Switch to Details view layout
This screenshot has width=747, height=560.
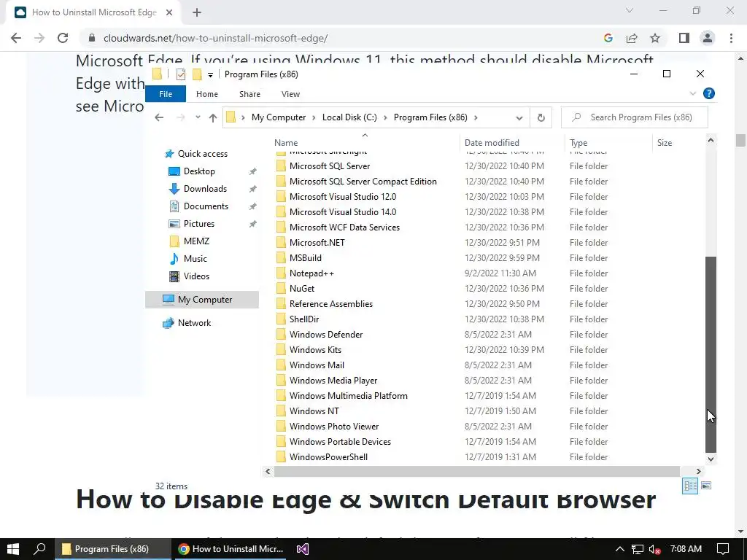(x=690, y=486)
